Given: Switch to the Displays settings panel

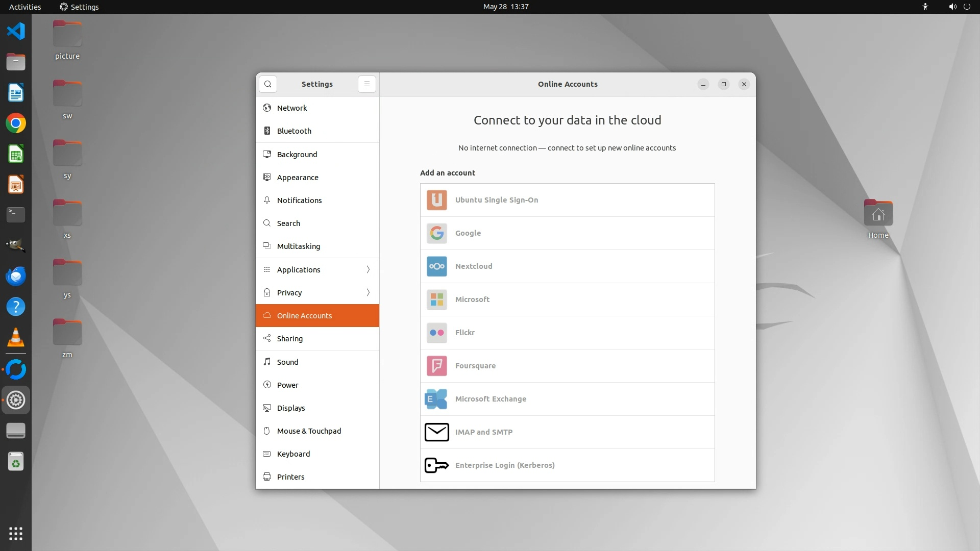Looking at the screenshot, I should click(x=290, y=408).
